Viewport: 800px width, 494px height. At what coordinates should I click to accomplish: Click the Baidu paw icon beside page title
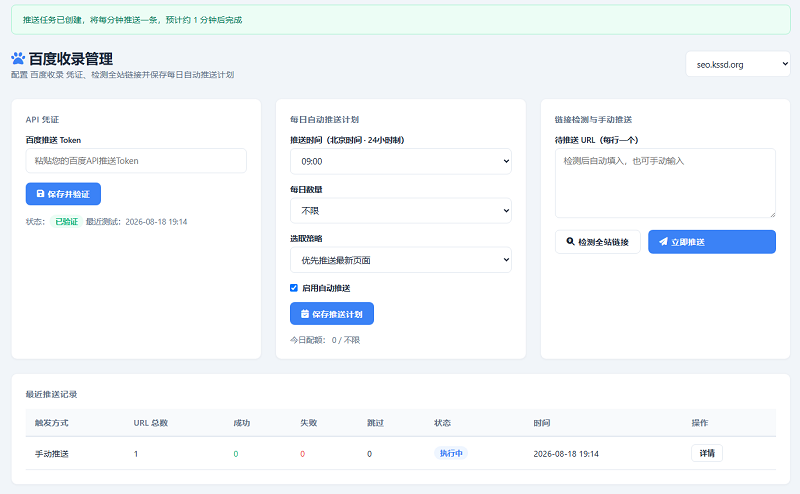18,58
